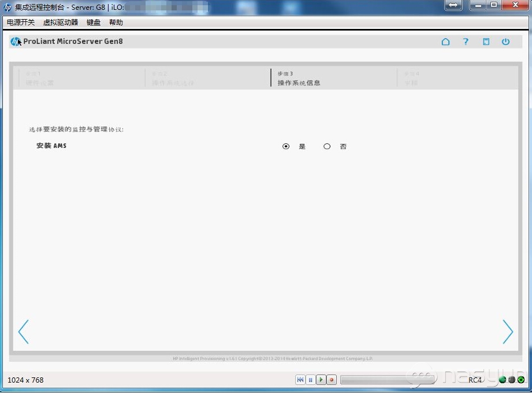
Task: Open the 帮助 menu
Action: point(116,23)
